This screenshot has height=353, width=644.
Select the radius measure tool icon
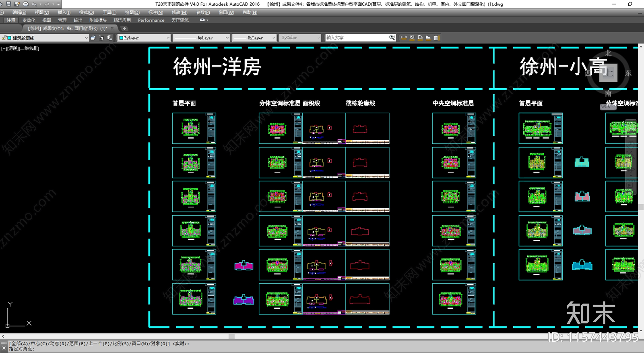point(412,38)
